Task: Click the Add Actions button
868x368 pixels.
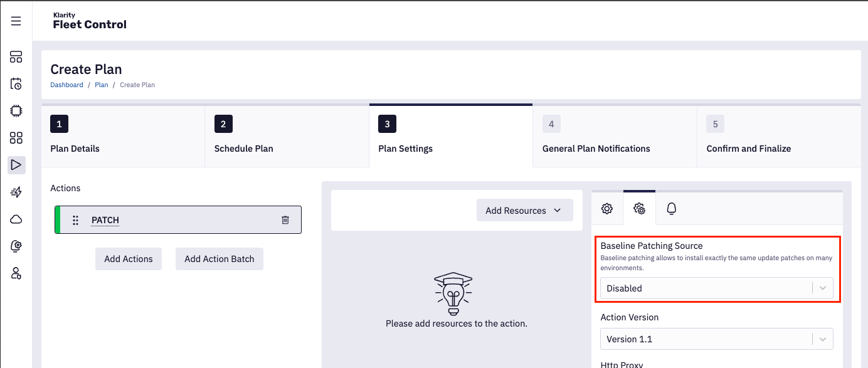Action: click(x=129, y=259)
